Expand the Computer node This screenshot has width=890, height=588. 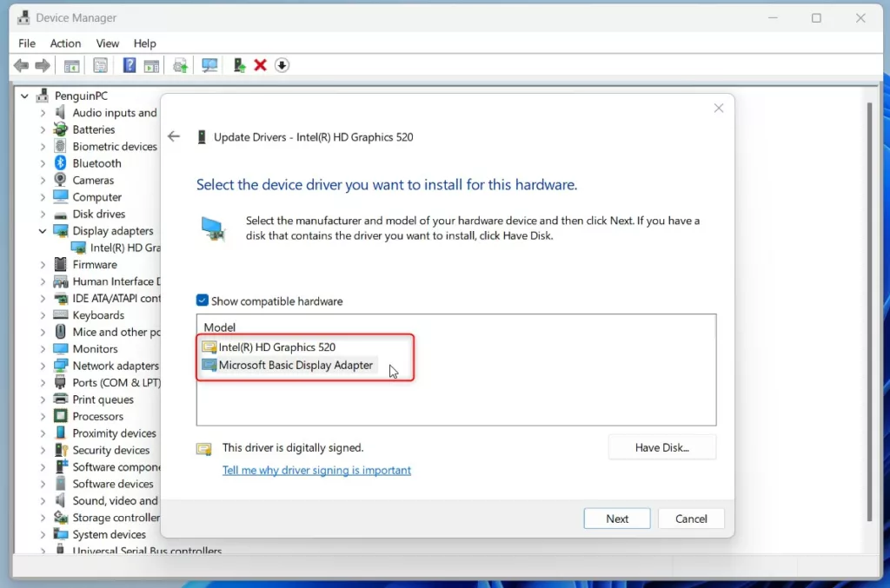43,197
